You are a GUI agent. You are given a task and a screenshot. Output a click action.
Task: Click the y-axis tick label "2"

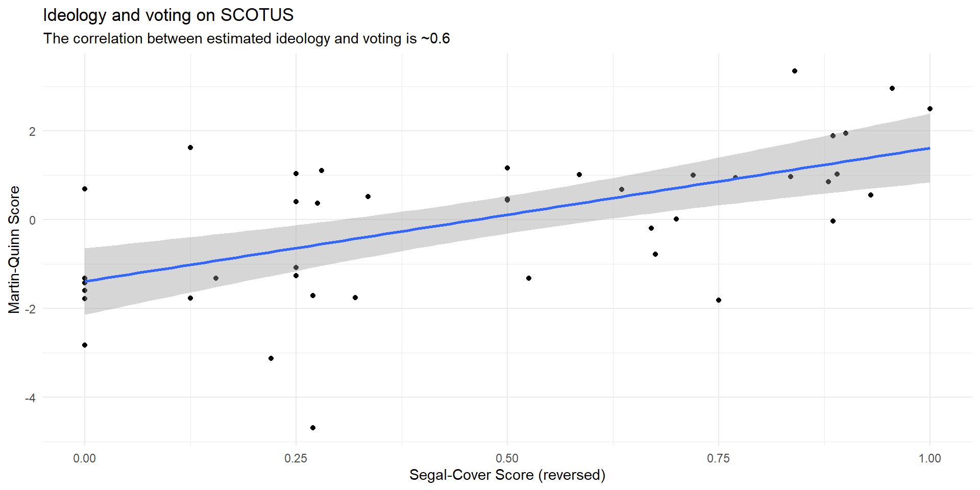pos(33,131)
